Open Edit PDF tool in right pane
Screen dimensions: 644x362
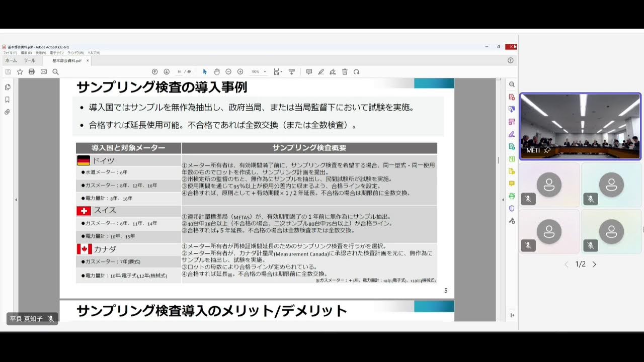tap(512, 122)
